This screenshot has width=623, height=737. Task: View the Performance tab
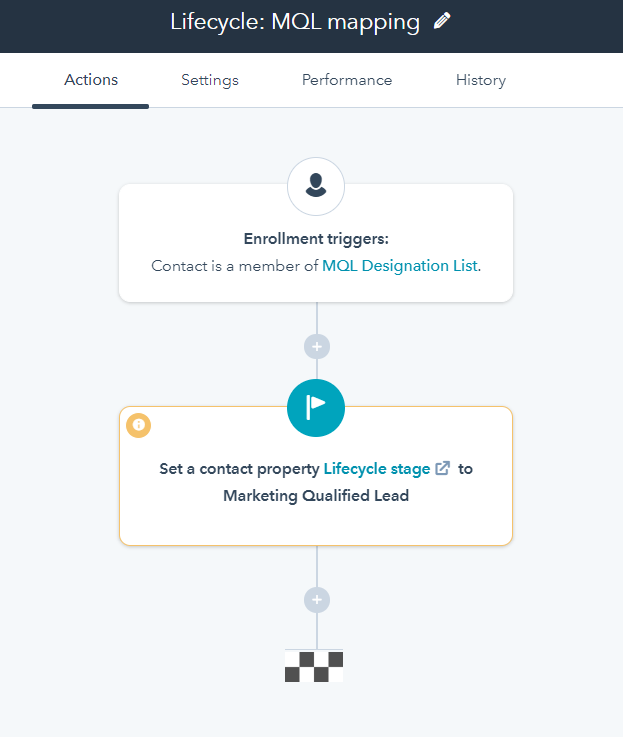point(347,80)
